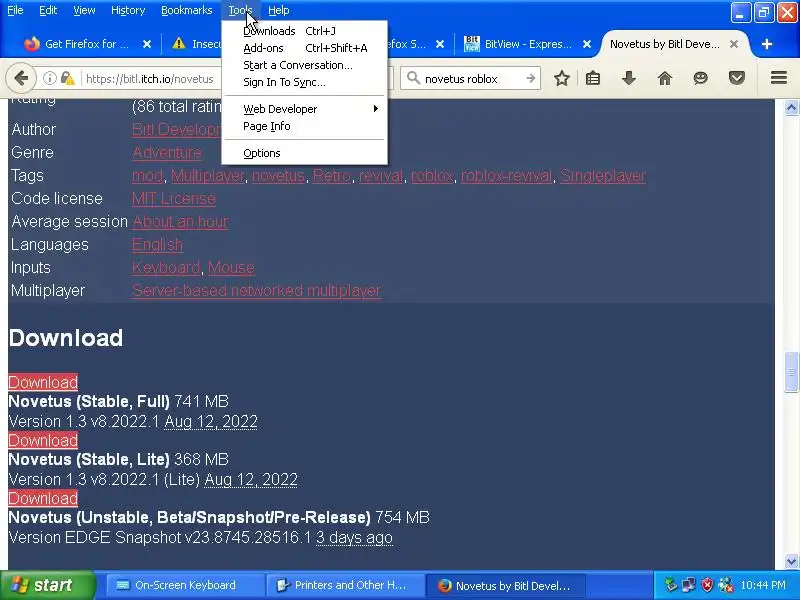
Task: Open the About an hour link
Action: pyautogui.click(x=180, y=221)
